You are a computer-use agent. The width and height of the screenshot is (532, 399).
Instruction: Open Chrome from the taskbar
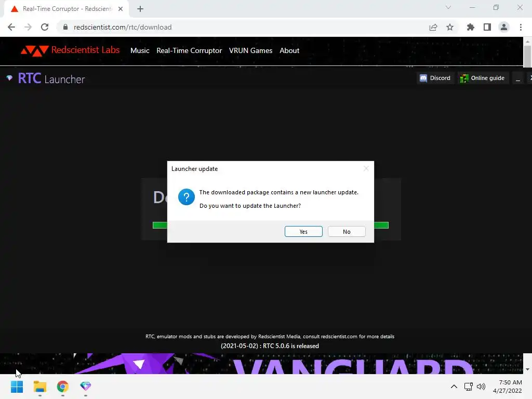[62, 387]
